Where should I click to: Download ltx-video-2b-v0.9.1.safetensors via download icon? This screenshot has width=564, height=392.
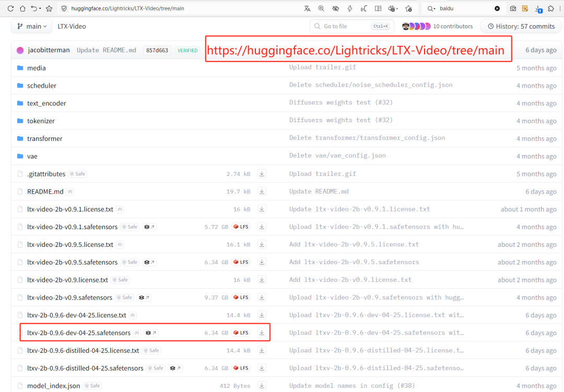(x=262, y=227)
